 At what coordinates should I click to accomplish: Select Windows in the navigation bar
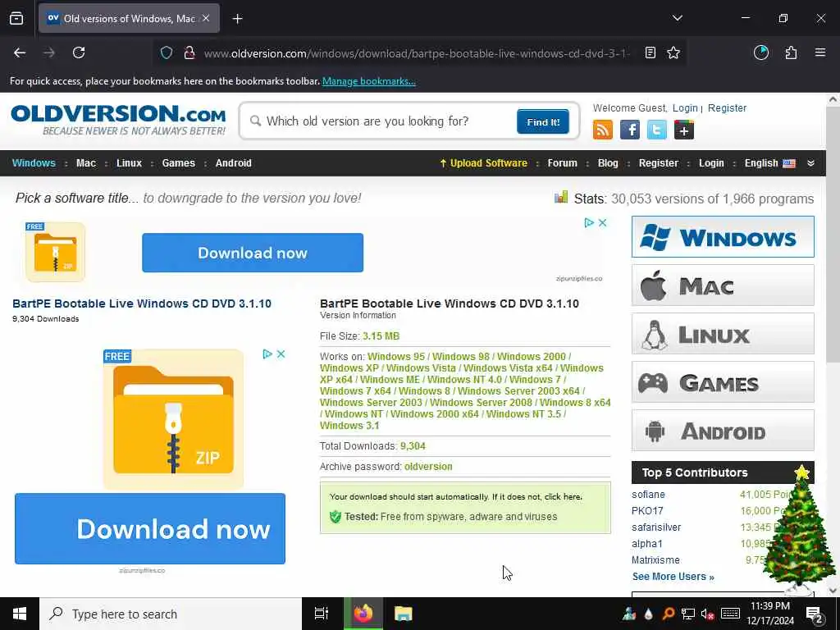[x=34, y=163]
